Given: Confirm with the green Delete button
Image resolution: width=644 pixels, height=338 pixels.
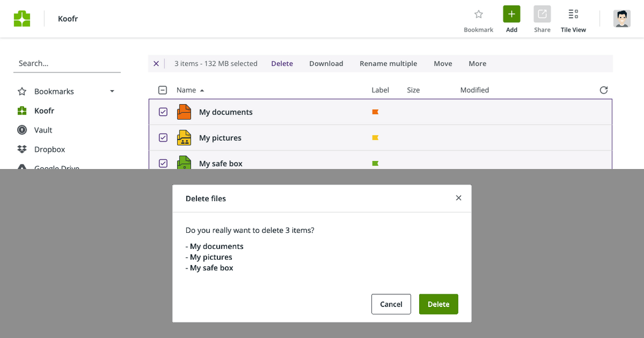Looking at the screenshot, I should point(439,304).
